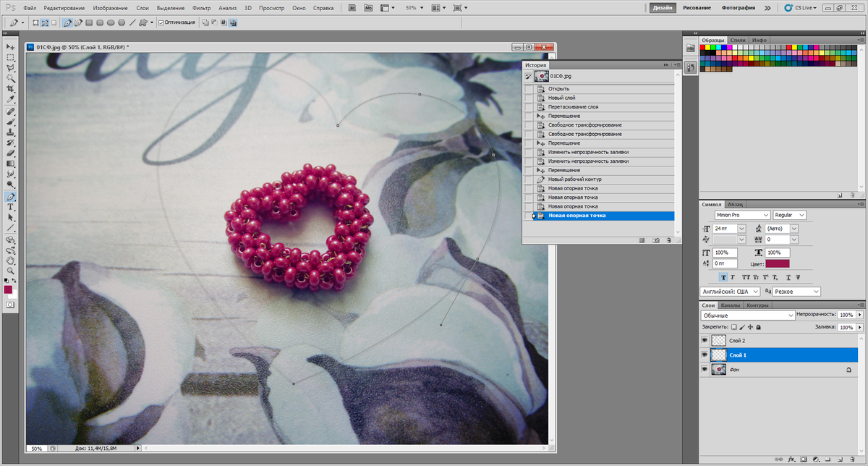Hide the Фон background layer
This screenshot has height=466, width=868.
(705, 369)
